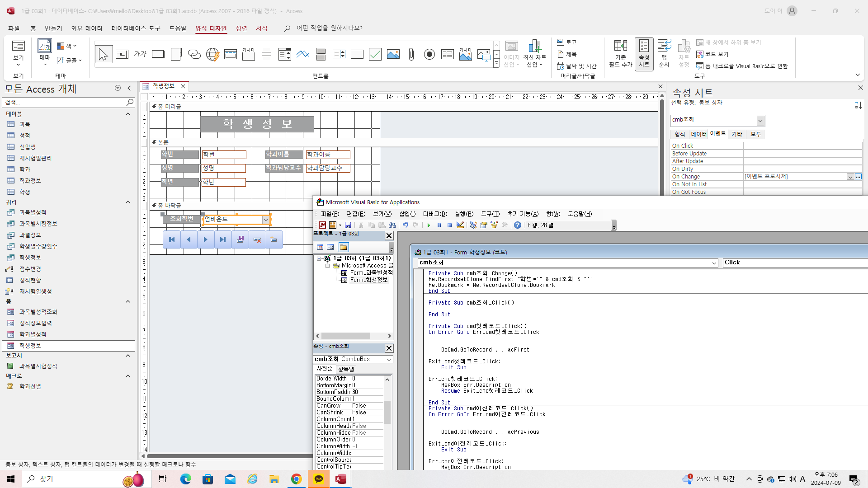Open the cmb조회 object dropdown in code window

pos(714,263)
